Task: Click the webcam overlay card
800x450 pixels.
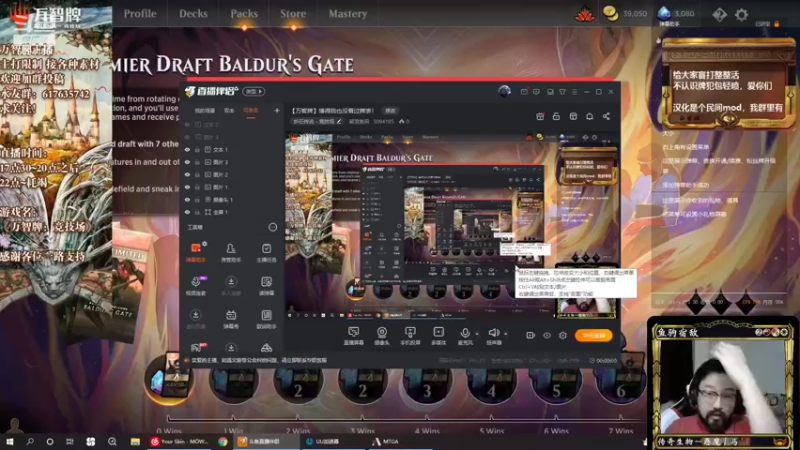Action: click(723, 384)
